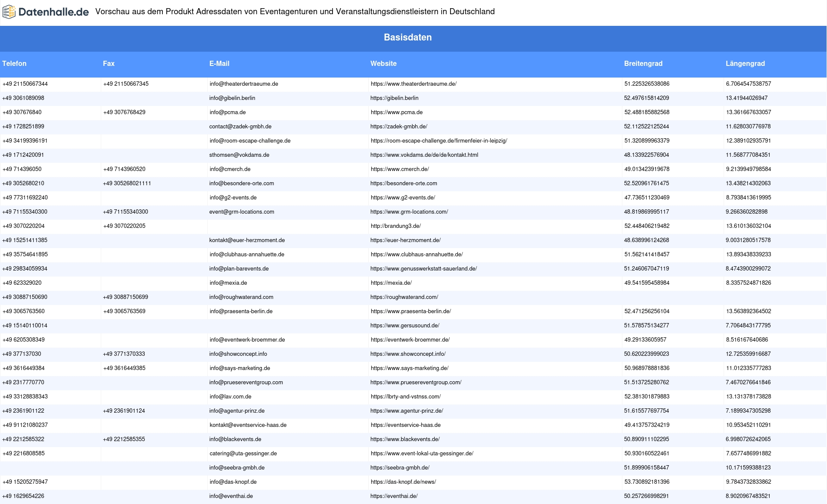Open https://www.clubhaus-annahuette.de/ website cell
The height and width of the screenshot is (504, 827).
(417, 255)
